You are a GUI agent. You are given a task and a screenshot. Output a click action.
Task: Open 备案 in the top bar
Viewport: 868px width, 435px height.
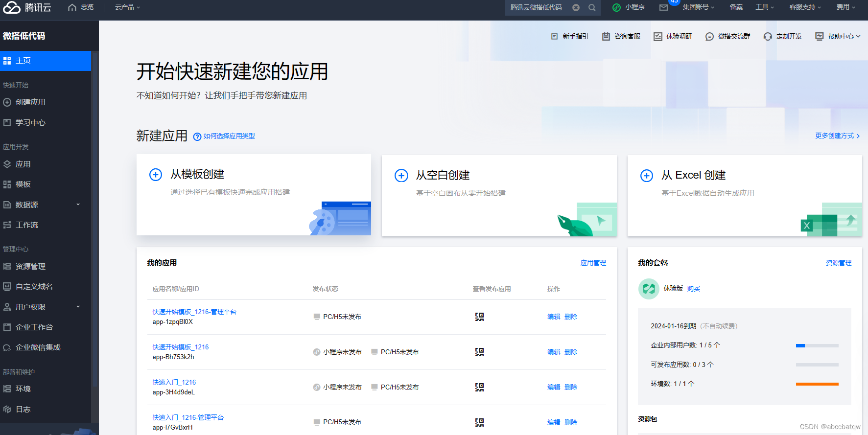pyautogui.click(x=736, y=7)
